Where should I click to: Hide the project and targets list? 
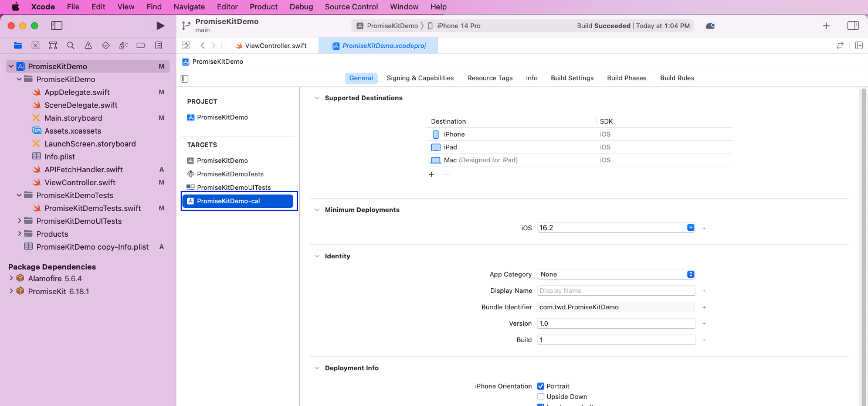(x=185, y=79)
